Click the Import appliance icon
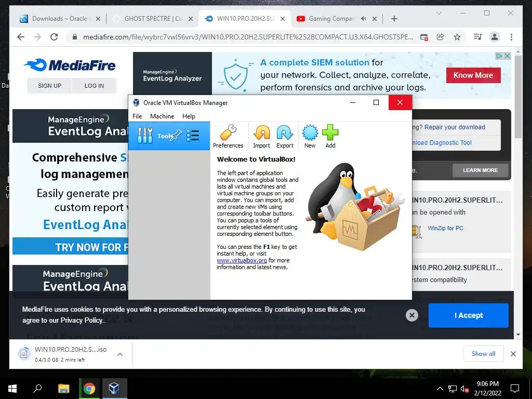Image resolution: width=532 pixels, height=399 pixels. (261, 136)
